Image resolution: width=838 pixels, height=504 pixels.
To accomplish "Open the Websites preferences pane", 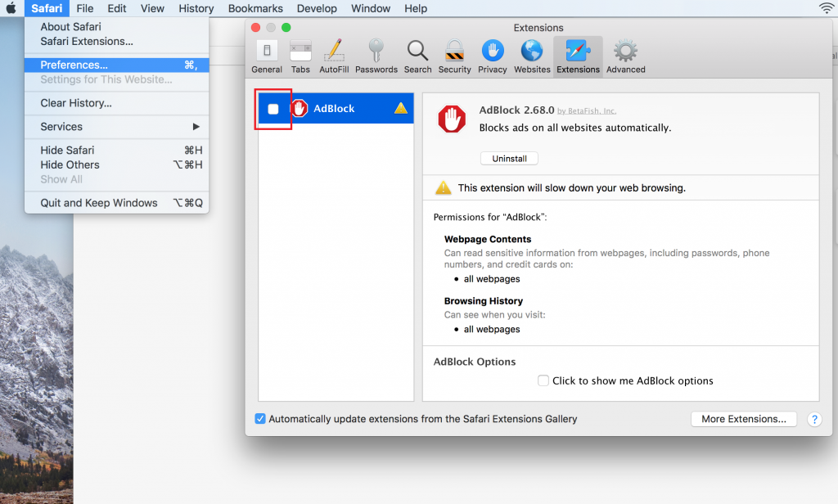I will (x=532, y=56).
